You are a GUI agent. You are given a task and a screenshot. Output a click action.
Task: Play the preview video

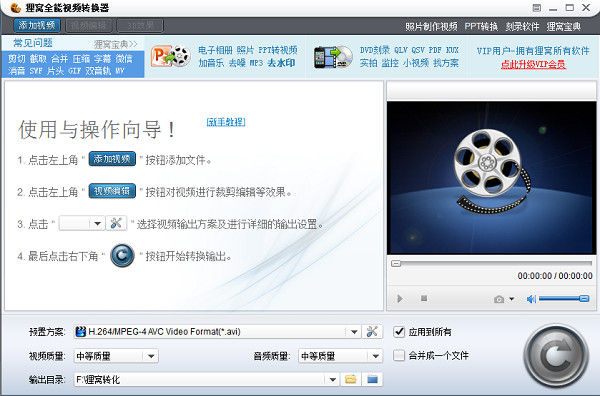pos(400,298)
